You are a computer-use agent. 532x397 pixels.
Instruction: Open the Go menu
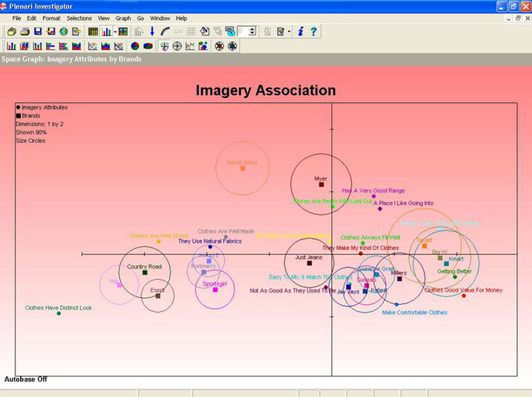pos(140,18)
